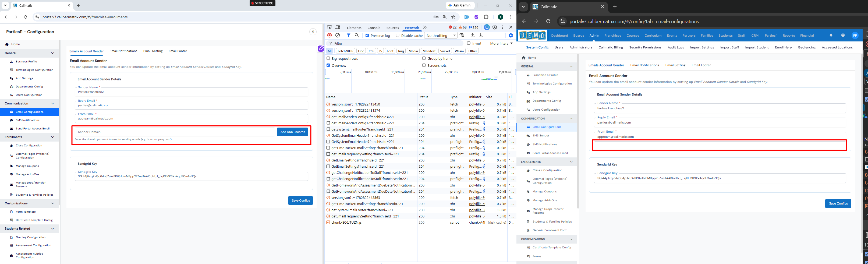This screenshot has height=264, width=868.
Task: Toggle the blue network filter funnel icon
Action: (x=349, y=36)
